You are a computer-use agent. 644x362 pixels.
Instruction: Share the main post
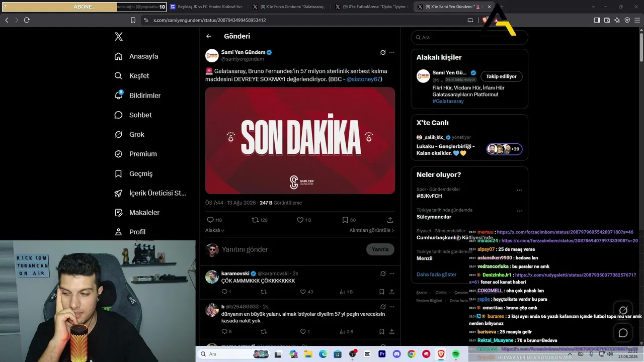coord(390,220)
